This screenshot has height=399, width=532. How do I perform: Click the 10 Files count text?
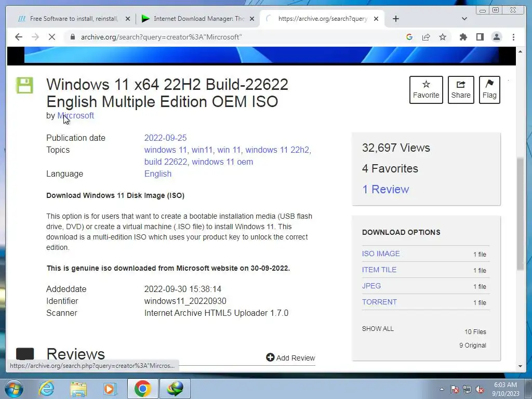[475, 332]
